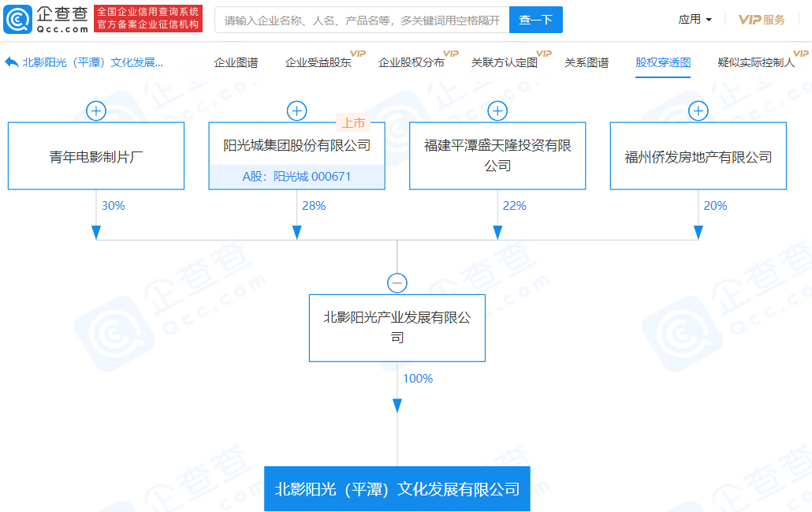Image resolution: width=812 pixels, height=512 pixels.
Task: Go to the 关联方认定图 tab
Action: (x=504, y=62)
